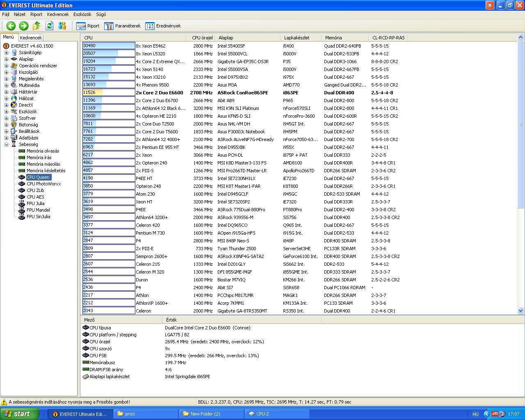Expand the Szoftver tree node
525x420 pixels.
[x=6, y=118]
